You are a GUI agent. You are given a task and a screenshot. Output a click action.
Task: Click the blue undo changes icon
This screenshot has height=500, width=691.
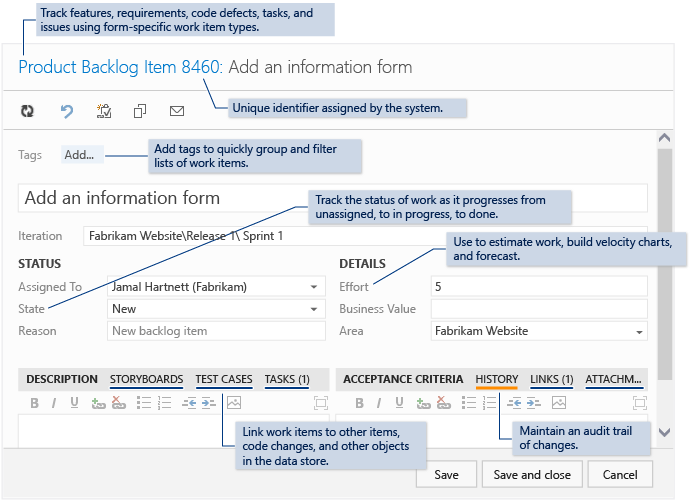[67, 111]
